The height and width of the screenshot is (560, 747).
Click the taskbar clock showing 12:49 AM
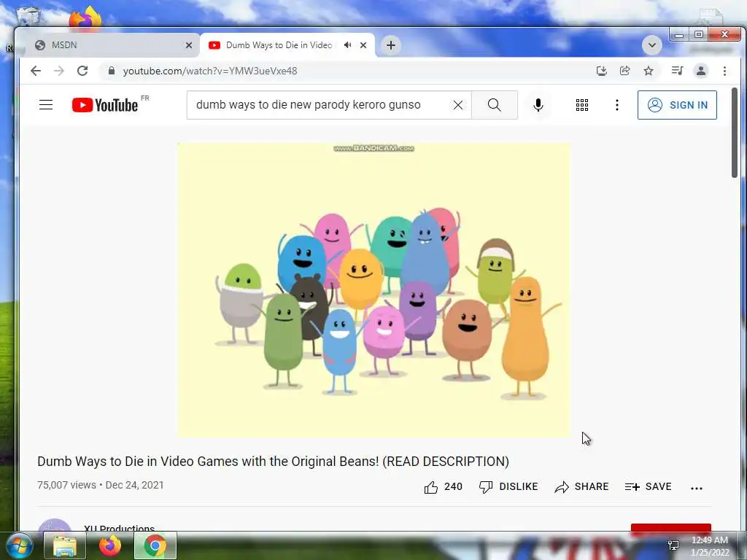pyautogui.click(x=709, y=546)
